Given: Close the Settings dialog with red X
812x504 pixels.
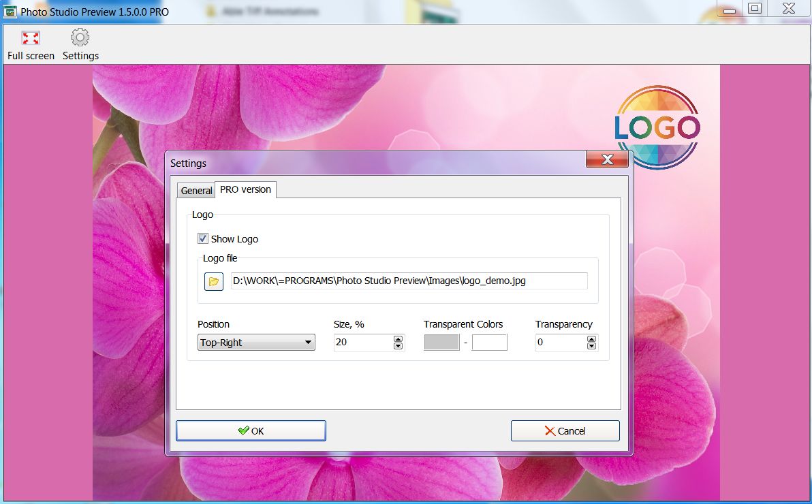Looking at the screenshot, I should coord(607,160).
